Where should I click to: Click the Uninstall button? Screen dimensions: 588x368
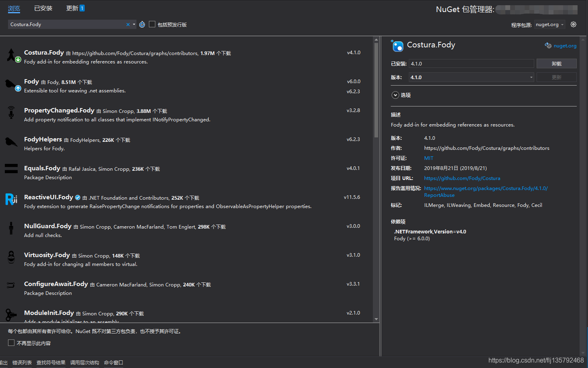(x=556, y=63)
